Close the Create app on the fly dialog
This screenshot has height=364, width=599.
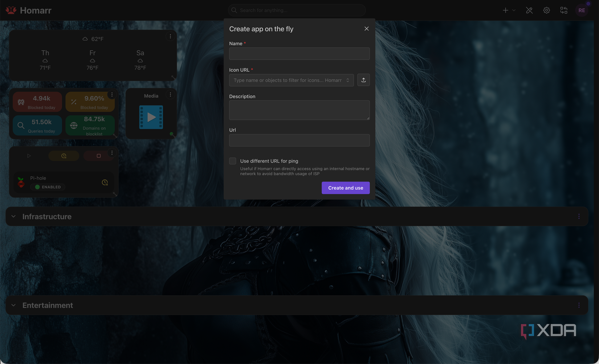pyautogui.click(x=366, y=29)
